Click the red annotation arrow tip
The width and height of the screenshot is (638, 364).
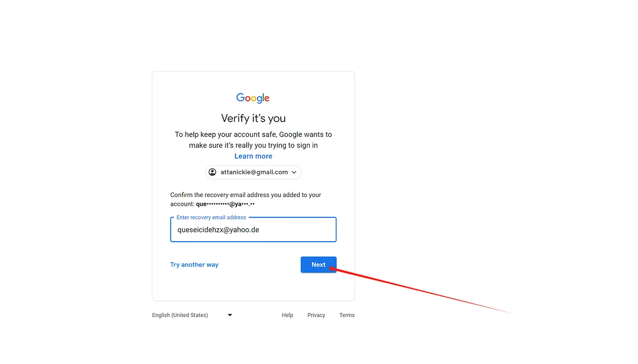pos(338,268)
